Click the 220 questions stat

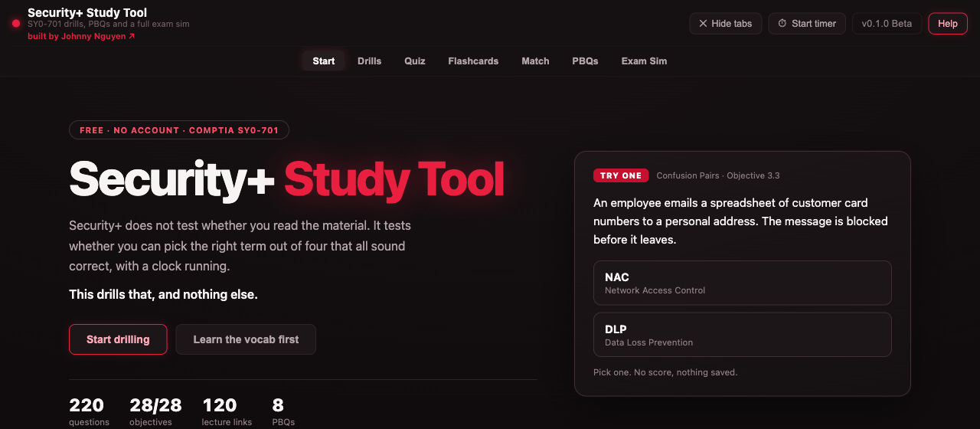coord(89,411)
